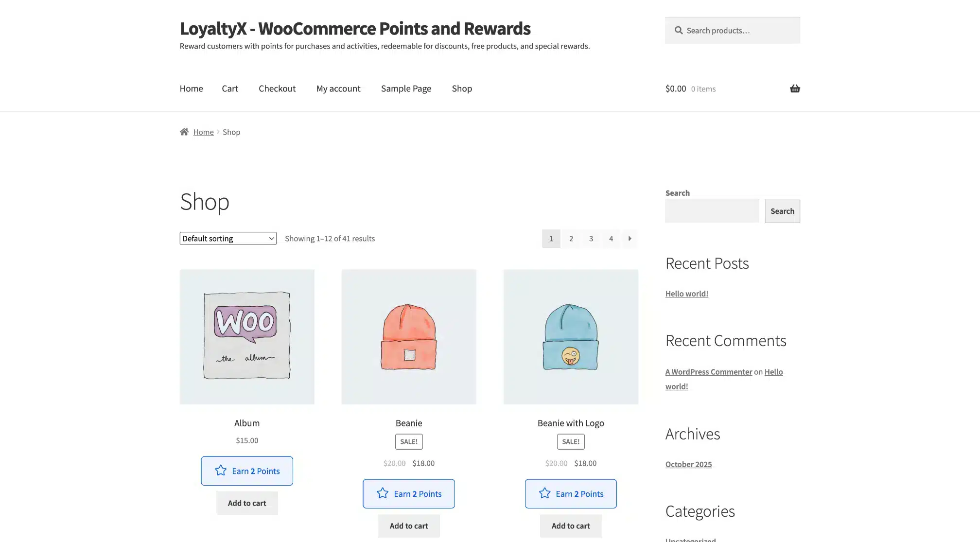Focus the Search products field in header

coord(732,30)
